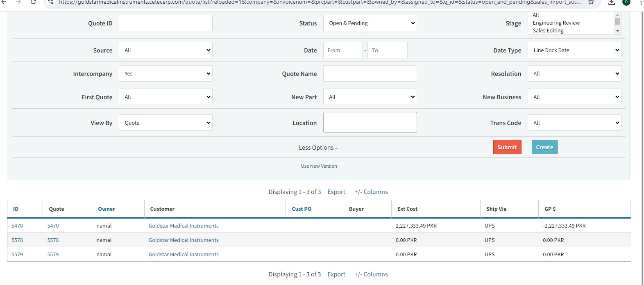Viewport: 644px width, 285px height.
Task: Open Goldstar Medical Instruments customer in row 5470
Action: click(184, 226)
